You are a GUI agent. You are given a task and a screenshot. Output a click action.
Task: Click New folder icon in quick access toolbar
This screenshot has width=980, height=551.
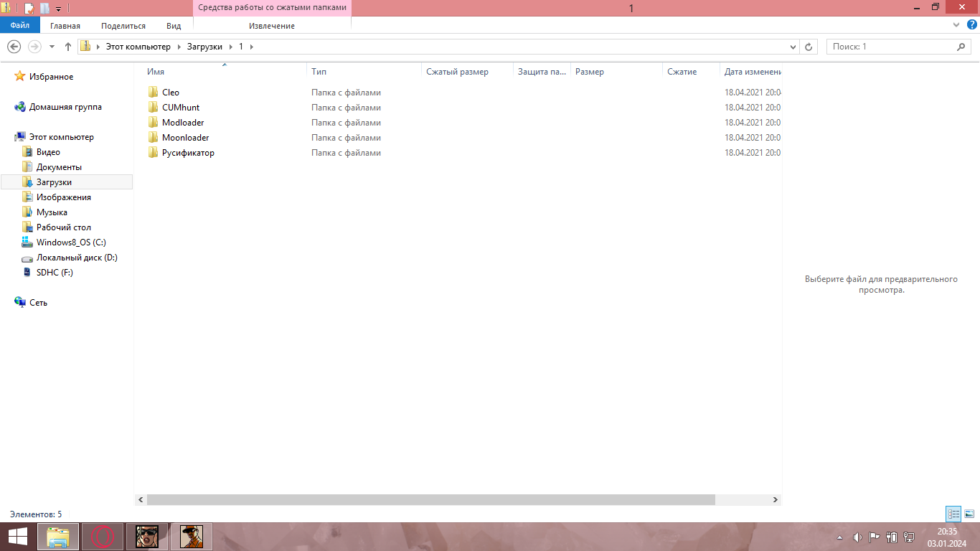click(45, 9)
